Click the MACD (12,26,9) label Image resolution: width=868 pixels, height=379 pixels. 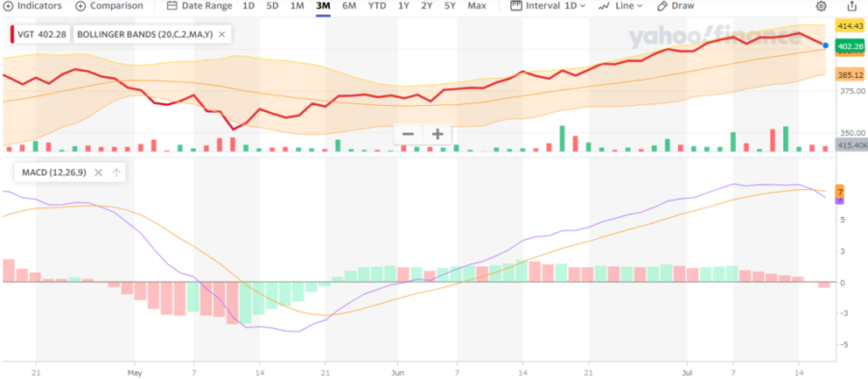(54, 173)
